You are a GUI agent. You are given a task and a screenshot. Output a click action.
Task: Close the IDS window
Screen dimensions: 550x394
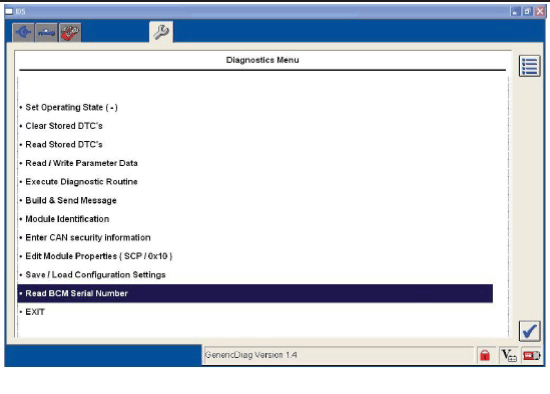tap(540, 12)
